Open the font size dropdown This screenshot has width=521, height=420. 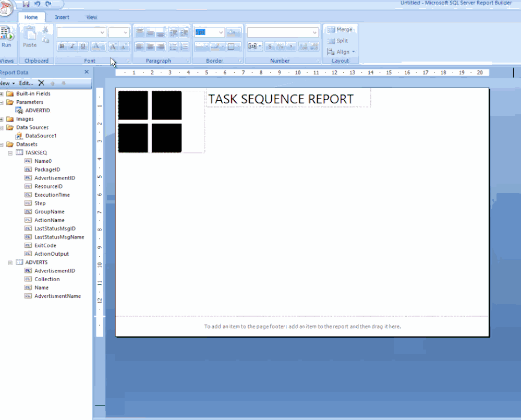[x=126, y=32]
